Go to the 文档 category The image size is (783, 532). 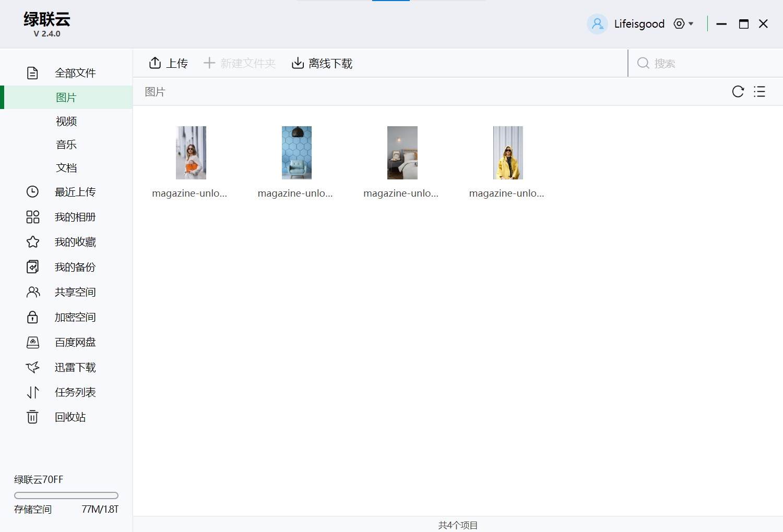point(66,168)
